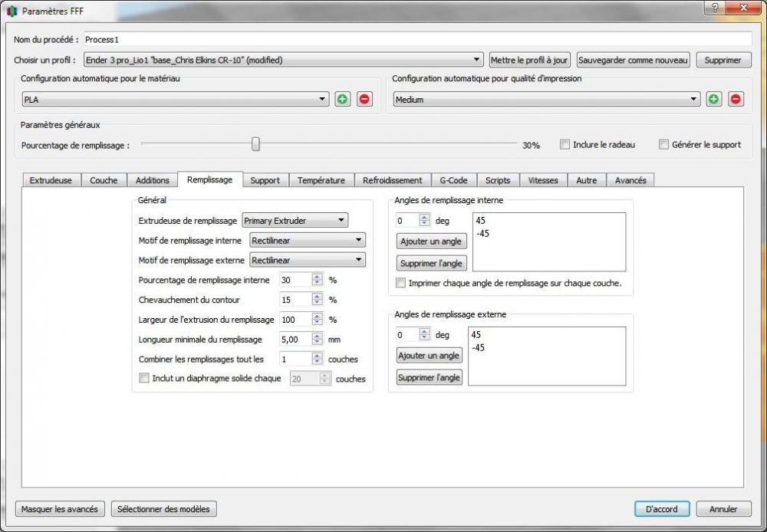Open the Température tab

pos(321,180)
